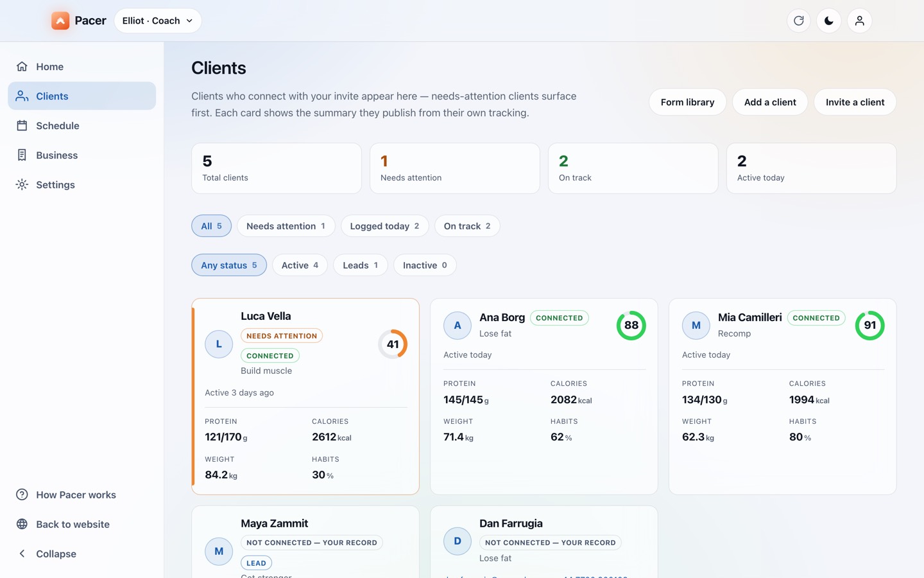Viewport: 924px width, 578px height.
Task: Select the Active status filter
Action: tap(300, 265)
